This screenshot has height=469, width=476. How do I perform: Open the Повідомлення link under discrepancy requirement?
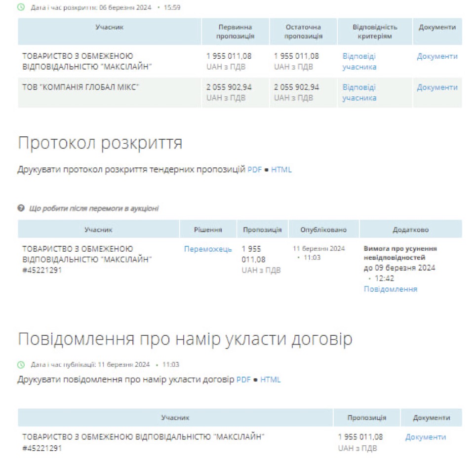coord(390,289)
